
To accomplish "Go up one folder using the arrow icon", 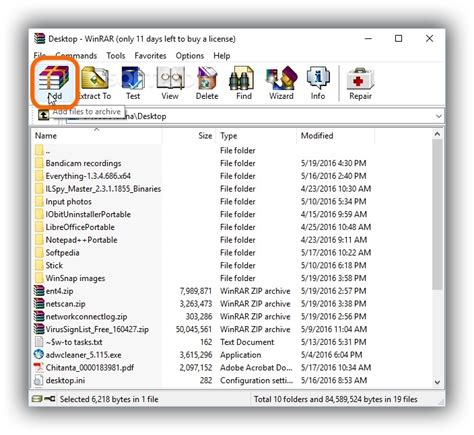I will (43, 116).
